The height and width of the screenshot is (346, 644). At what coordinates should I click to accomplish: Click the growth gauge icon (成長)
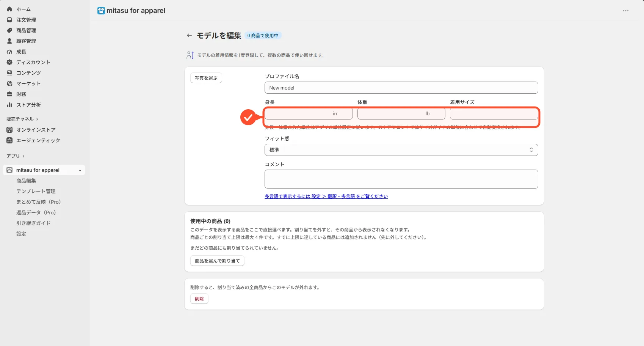click(x=9, y=52)
